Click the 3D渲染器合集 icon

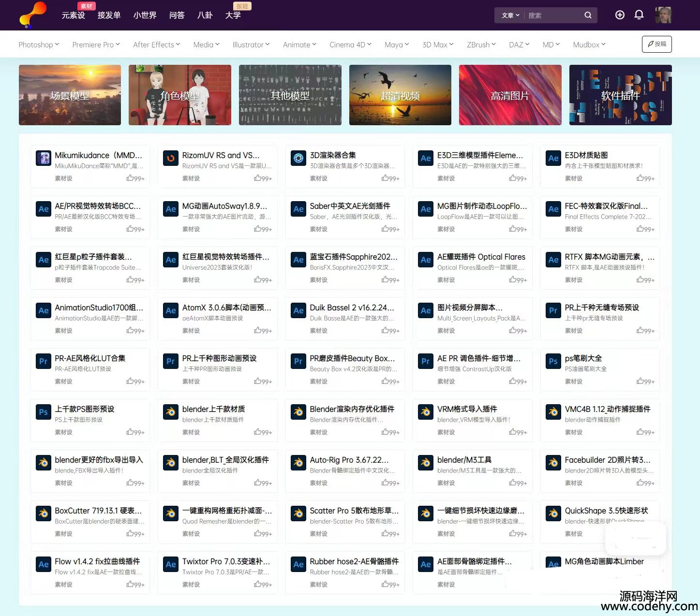[298, 158]
